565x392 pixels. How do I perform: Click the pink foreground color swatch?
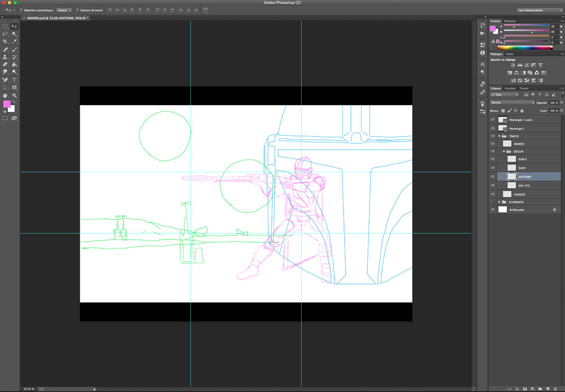click(x=7, y=104)
